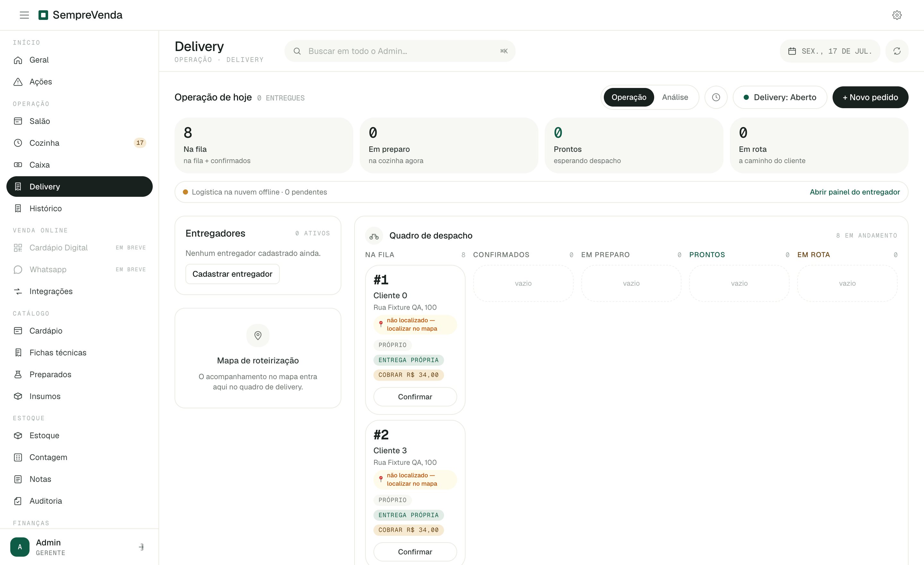Click the Prontos summary card

(634, 145)
